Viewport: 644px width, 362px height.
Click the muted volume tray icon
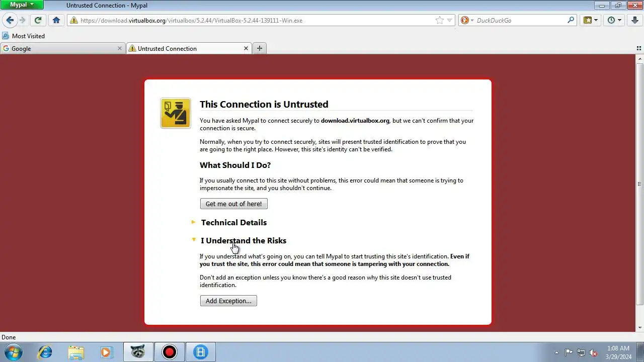click(593, 352)
